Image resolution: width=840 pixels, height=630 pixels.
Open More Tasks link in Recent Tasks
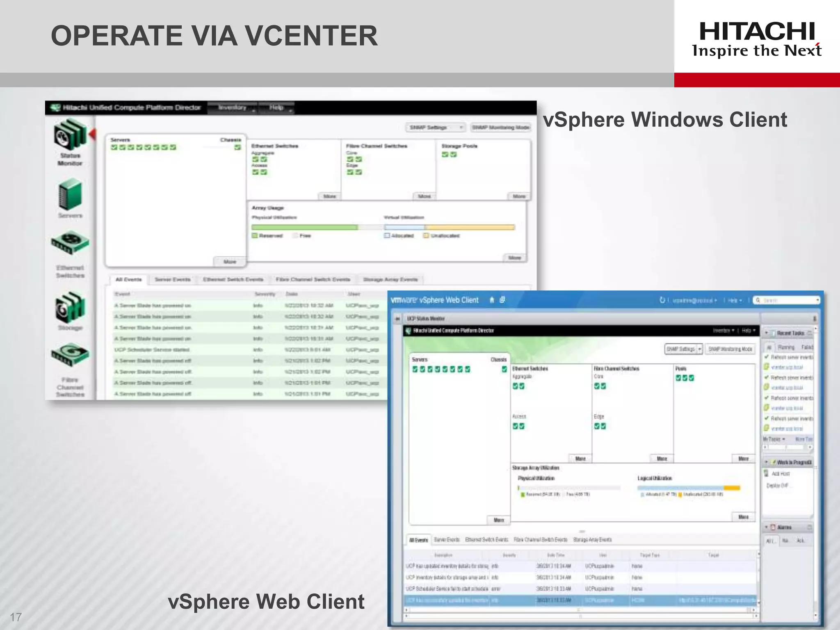point(803,439)
